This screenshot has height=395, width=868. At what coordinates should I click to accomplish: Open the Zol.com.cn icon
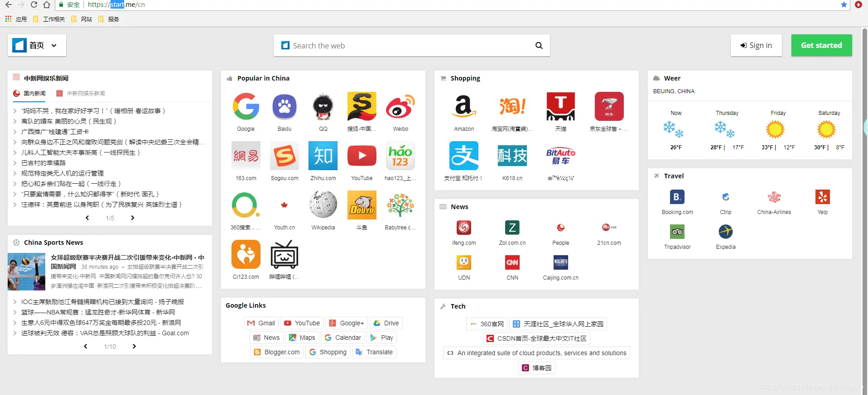[x=512, y=228]
